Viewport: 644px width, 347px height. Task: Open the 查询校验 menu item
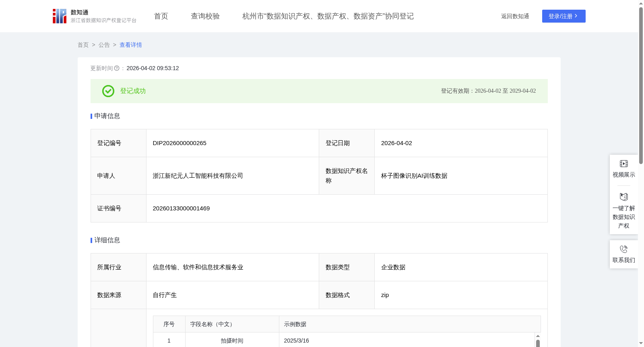(x=205, y=16)
